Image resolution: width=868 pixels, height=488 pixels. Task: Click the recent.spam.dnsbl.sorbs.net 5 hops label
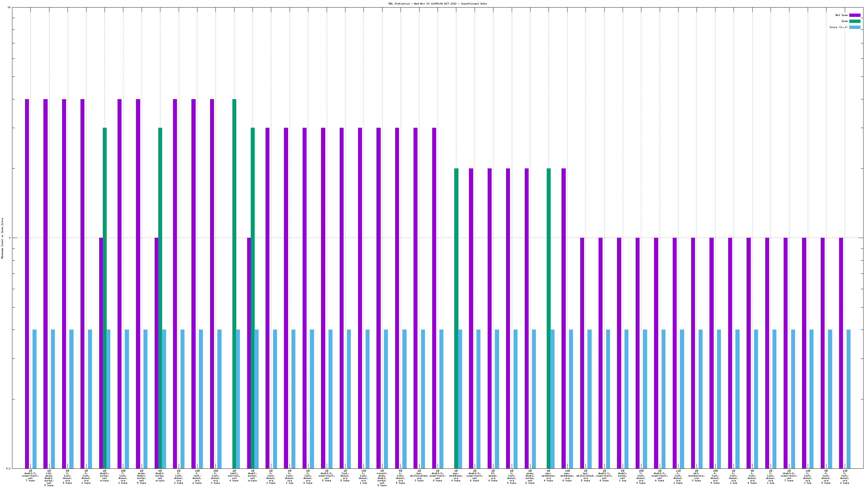pos(382,478)
